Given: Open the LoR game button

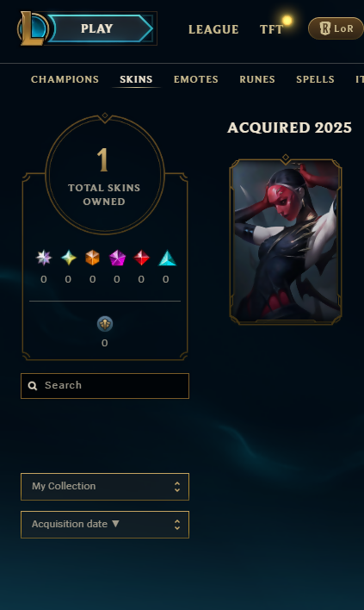Looking at the screenshot, I should point(336,28).
